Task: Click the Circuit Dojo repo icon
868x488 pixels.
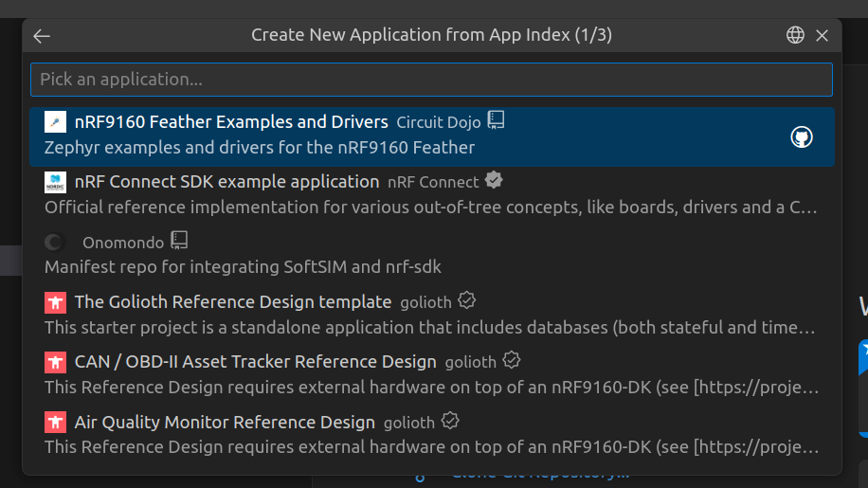Action: pyautogui.click(x=496, y=120)
